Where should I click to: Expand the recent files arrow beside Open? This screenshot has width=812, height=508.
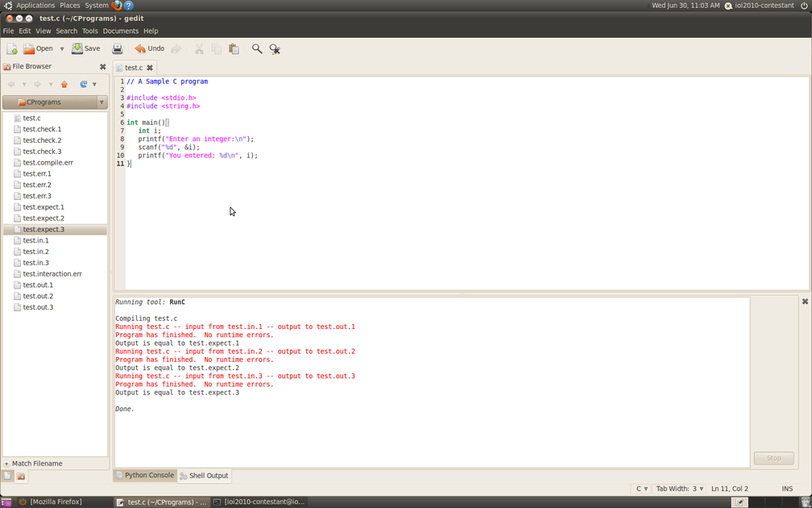click(x=61, y=48)
